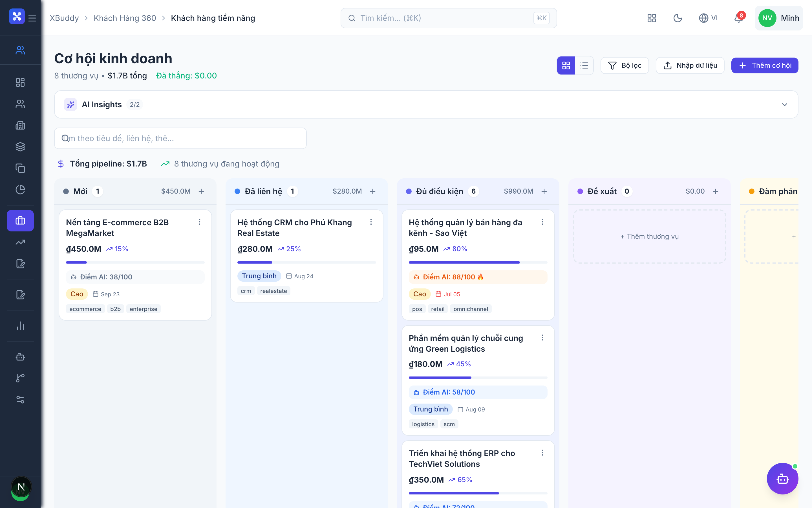This screenshot has width=812, height=508.
Task: Toggle the sidebar hamburger menu
Action: [32, 18]
